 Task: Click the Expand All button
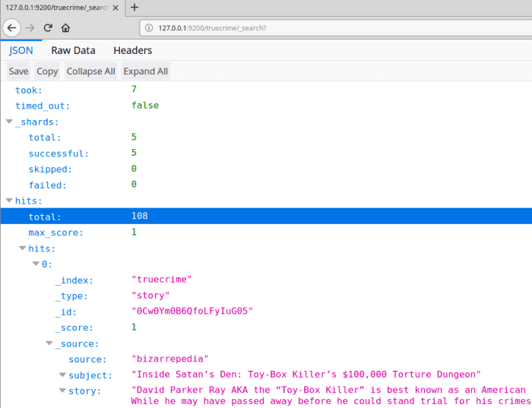(145, 71)
